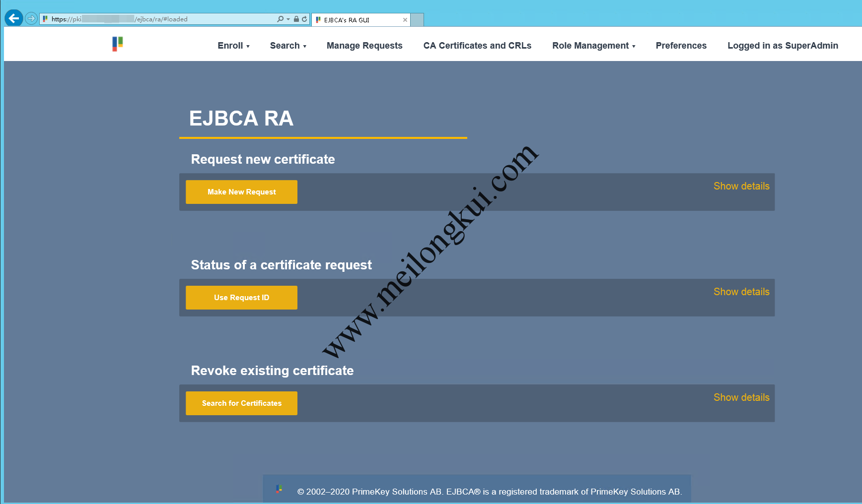Click the search magnifier in address bar
862x504 pixels.
point(280,19)
